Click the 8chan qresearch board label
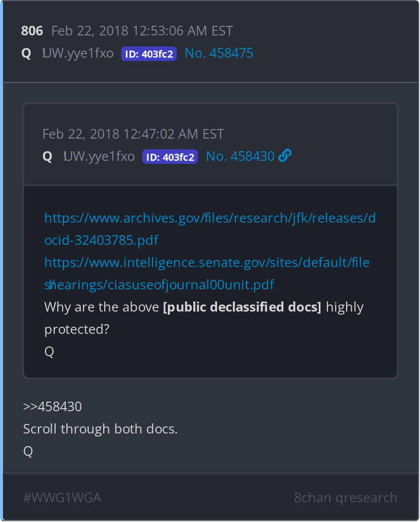This screenshot has width=420, height=522. click(x=346, y=498)
